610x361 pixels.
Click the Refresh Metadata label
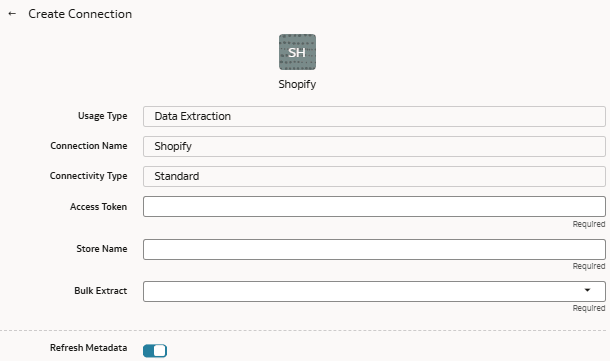(88, 347)
